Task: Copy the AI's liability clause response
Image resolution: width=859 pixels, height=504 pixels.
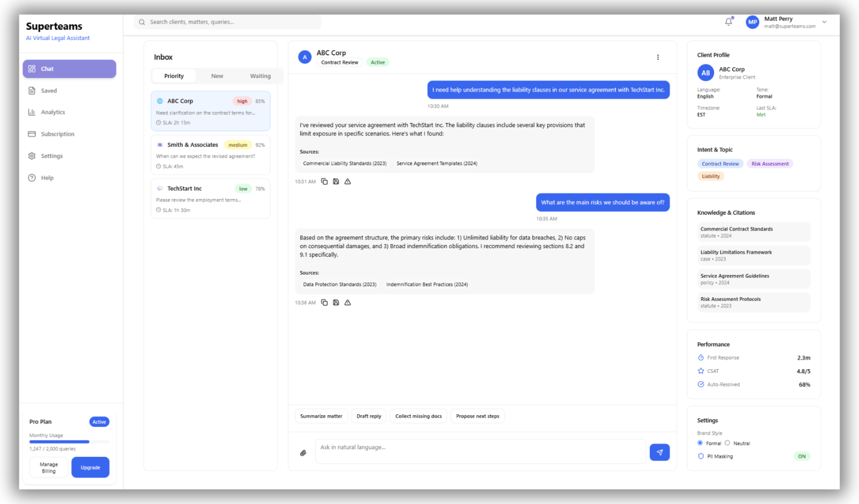Action: pos(324,181)
